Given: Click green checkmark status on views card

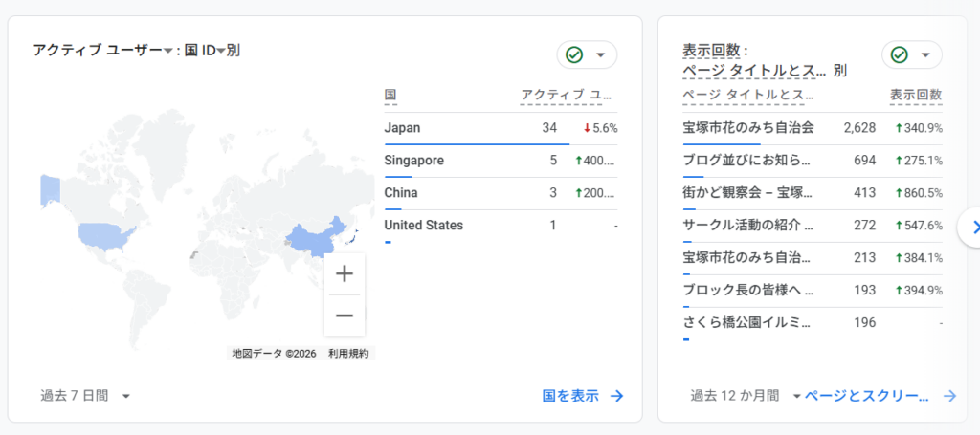Looking at the screenshot, I should tap(899, 54).
